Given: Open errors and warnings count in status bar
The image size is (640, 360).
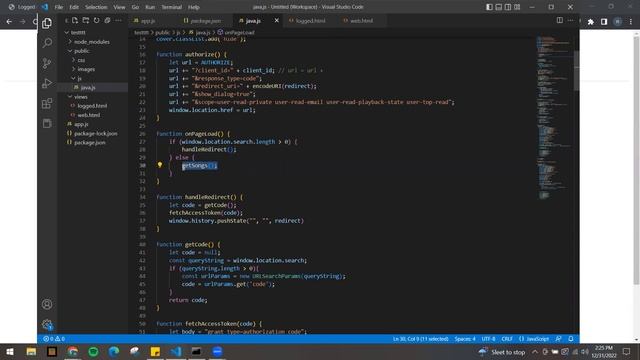Looking at the screenshot, I should pyautogui.click(x=54, y=339).
